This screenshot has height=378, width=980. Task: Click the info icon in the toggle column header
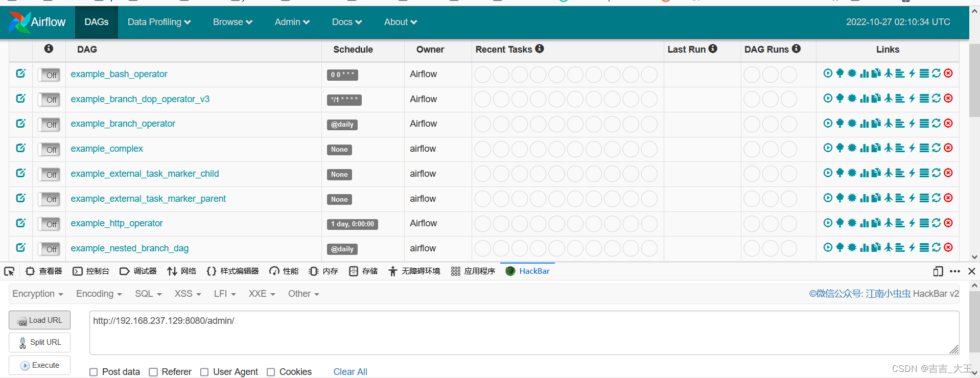point(49,49)
